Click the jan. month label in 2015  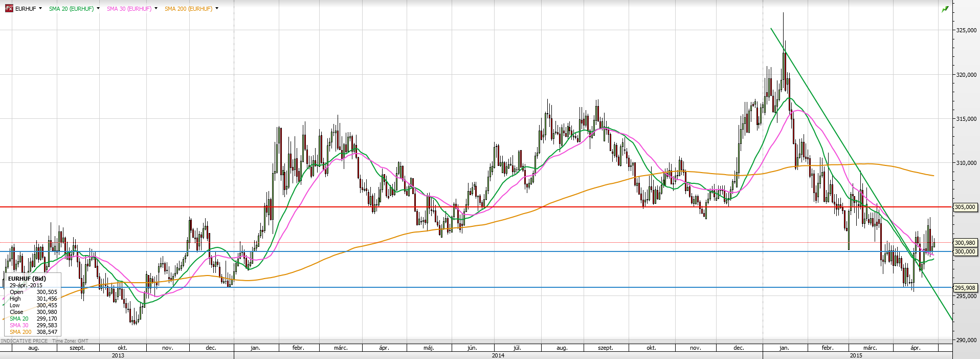784,348
